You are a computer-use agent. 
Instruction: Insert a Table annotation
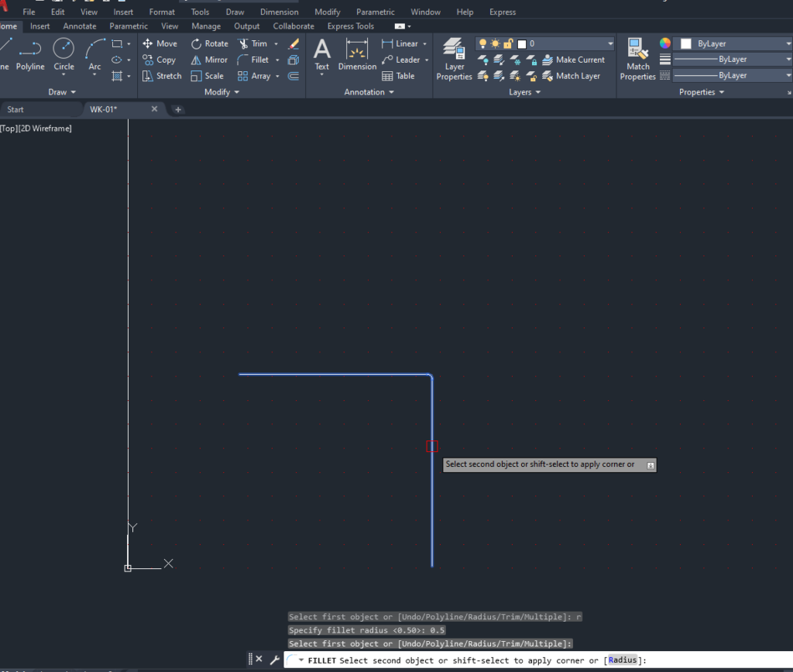[x=398, y=76]
